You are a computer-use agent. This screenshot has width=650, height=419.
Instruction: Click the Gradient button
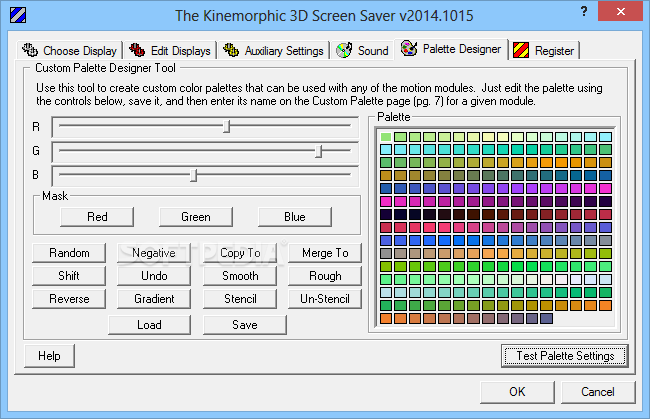[x=154, y=299]
